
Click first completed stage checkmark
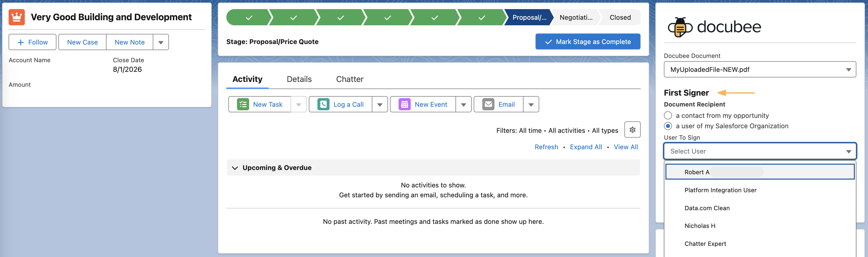tap(249, 17)
